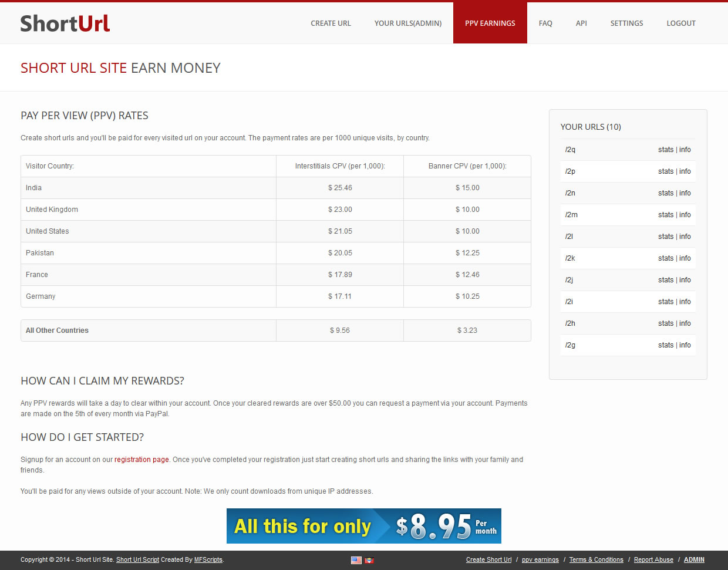View stats for the /2q URL

[x=665, y=150]
